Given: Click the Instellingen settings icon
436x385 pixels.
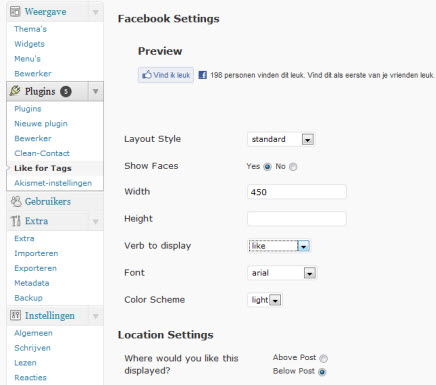Looking at the screenshot, I should pos(15,315).
